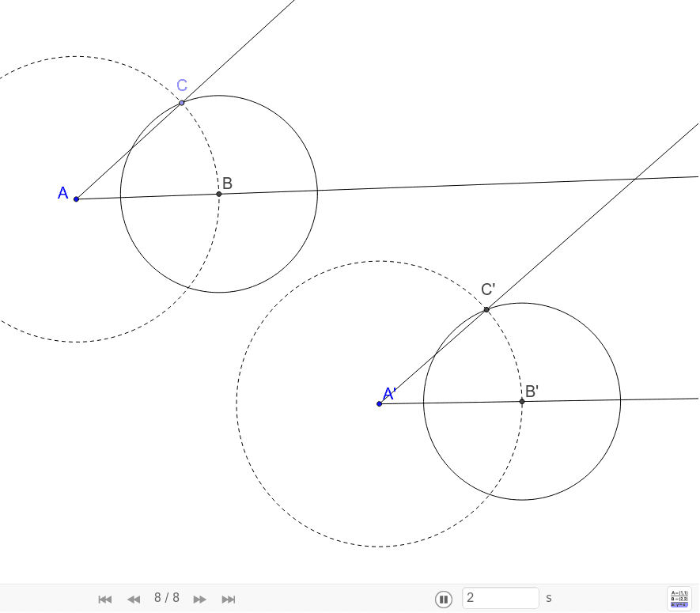
Task: Edit the playback delay seconds field
Action: tap(501, 598)
